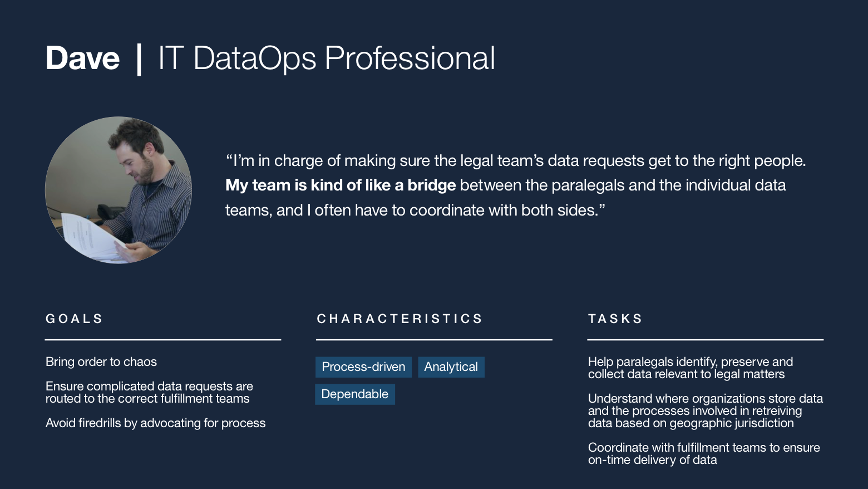Select the "Dave" name heading

click(82, 58)
